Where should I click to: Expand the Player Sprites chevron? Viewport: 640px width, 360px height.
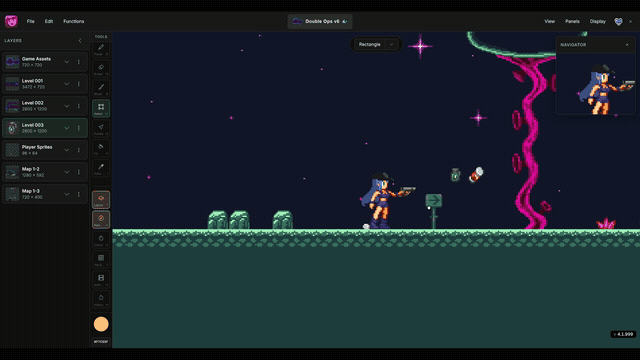point(67,150)
